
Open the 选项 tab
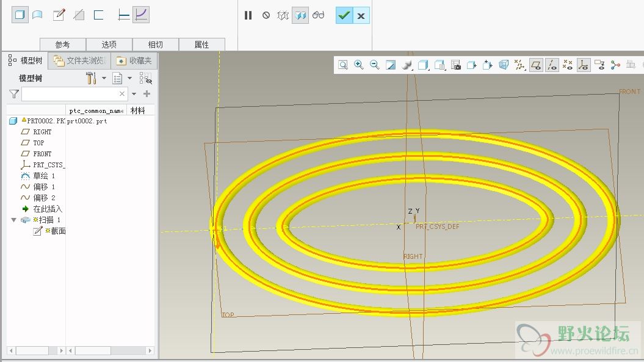[109, 45]
